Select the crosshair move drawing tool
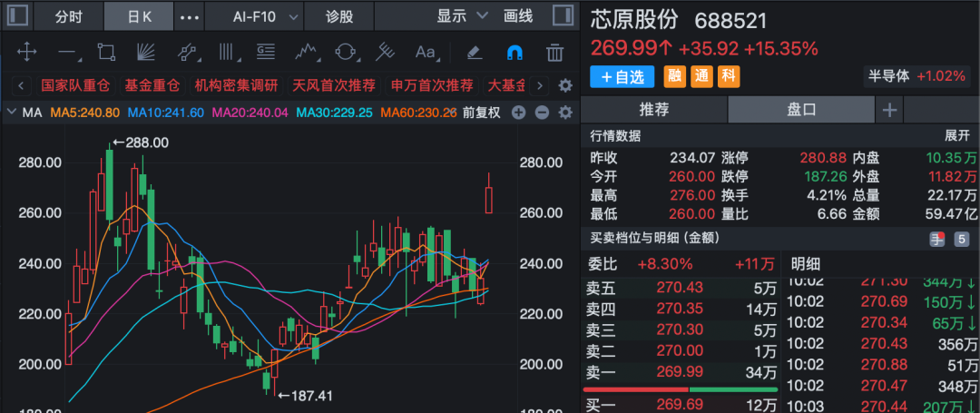This screenshot has height=413, width=980. tap(26, 52)
